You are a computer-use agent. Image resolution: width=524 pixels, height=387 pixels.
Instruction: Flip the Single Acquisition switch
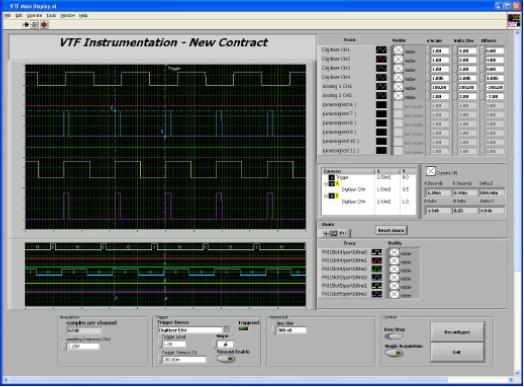(394, 353)
